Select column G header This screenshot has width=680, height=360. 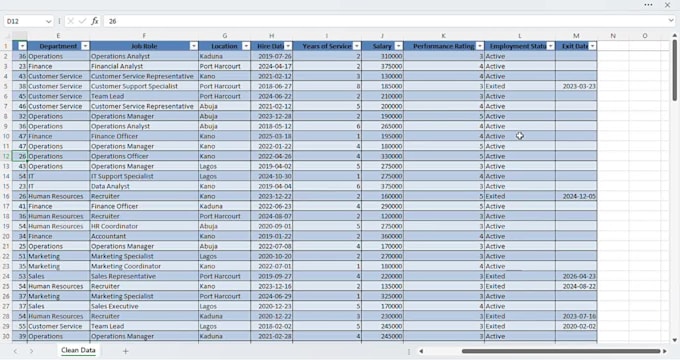coord(224,36)
